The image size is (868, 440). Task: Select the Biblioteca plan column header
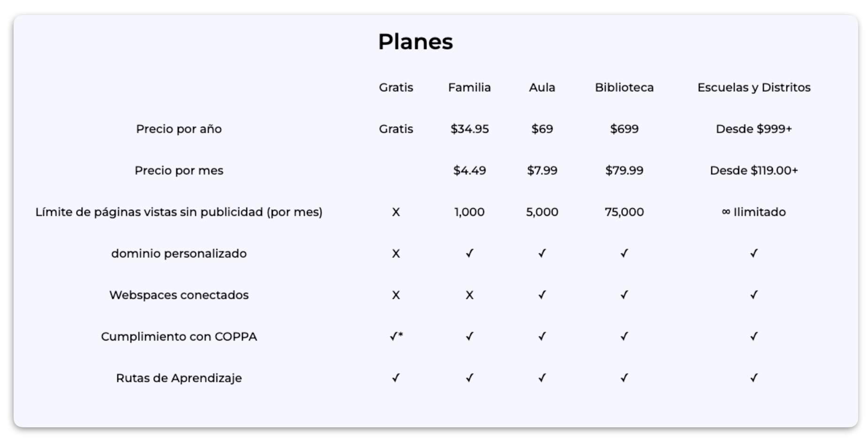[624, 88]
